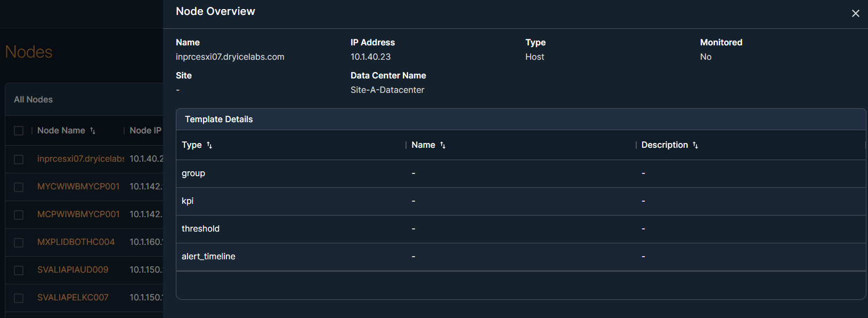This screenshot has height=318, width=868.
Task: Click the threshold template row
Action: click(200, 229)
